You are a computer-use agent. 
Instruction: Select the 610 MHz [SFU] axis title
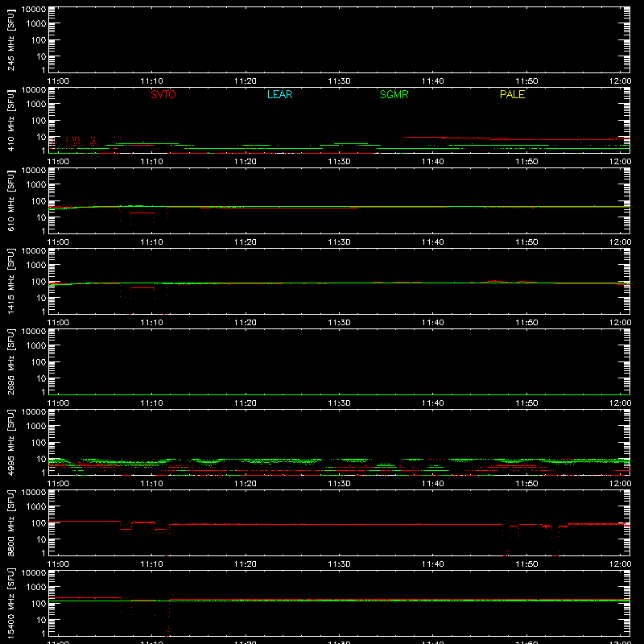[11, 200]
